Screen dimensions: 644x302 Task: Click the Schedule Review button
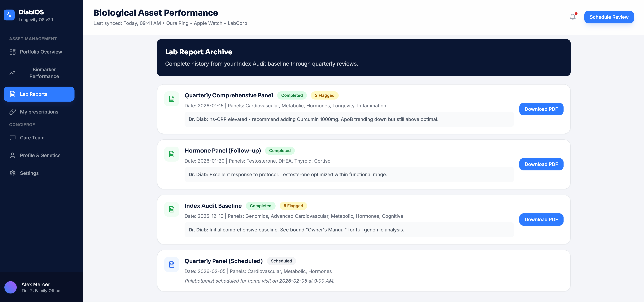(x=609, y=17)
